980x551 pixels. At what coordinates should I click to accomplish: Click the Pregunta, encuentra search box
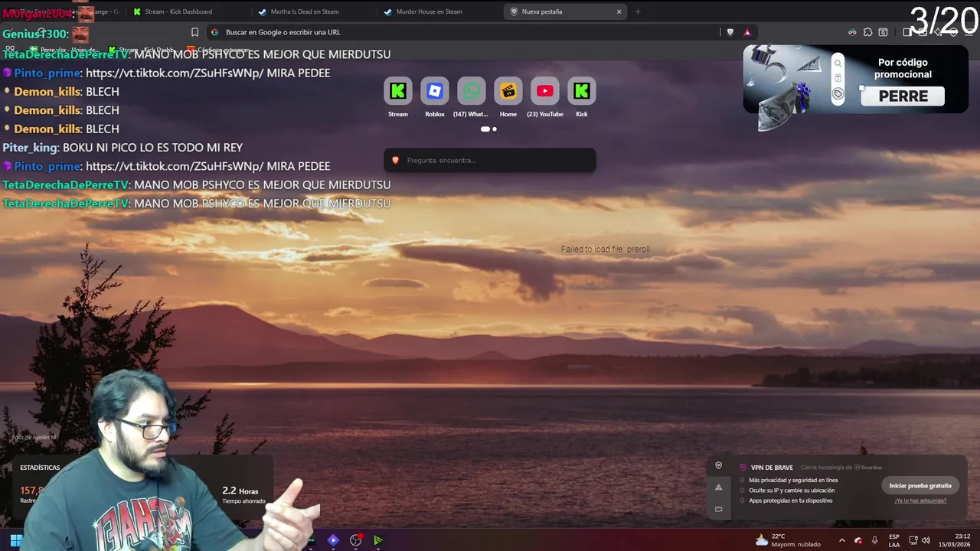490,160
